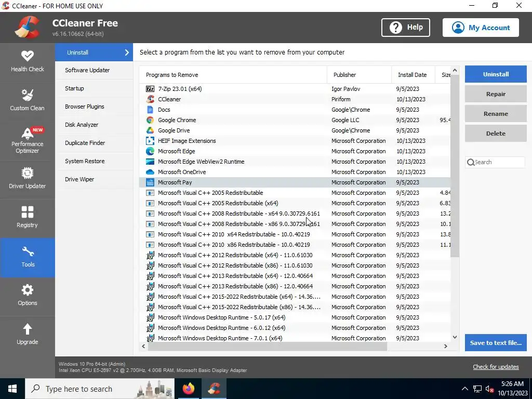Screen dimensions: 532x399
Task: Click the horizontal scroll left arrow
Action: [143, 347]
